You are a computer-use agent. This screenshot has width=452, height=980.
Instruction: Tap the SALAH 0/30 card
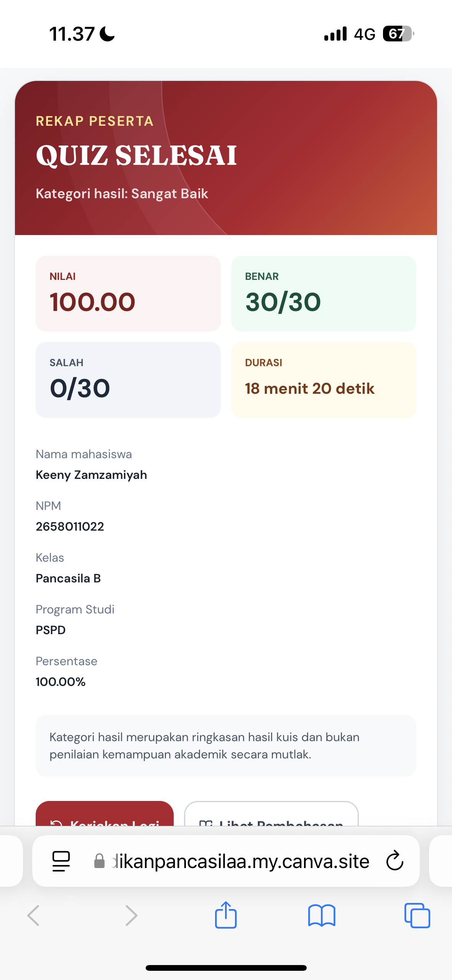[128, 380]
